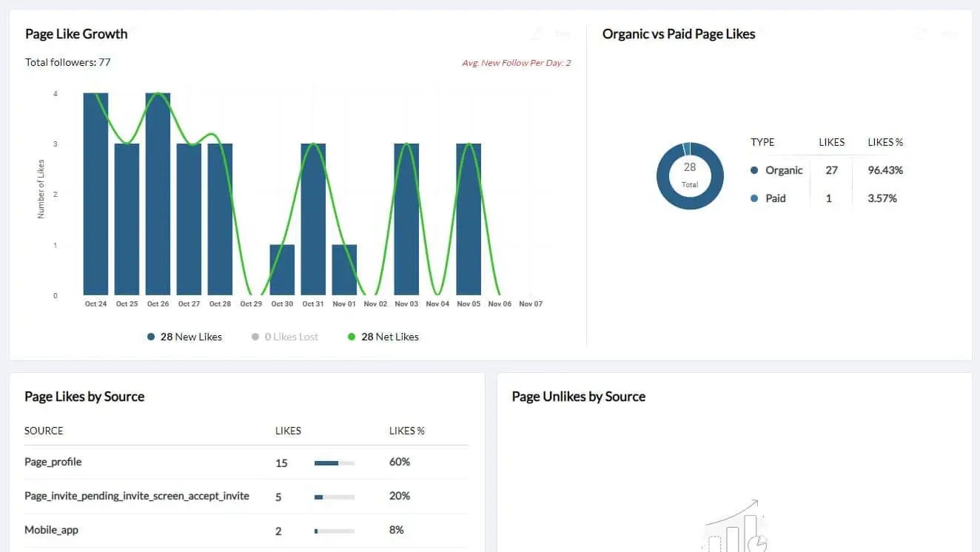Click the Oct 30 bar
Screen dimensions: 980x552
click(282, 270)
